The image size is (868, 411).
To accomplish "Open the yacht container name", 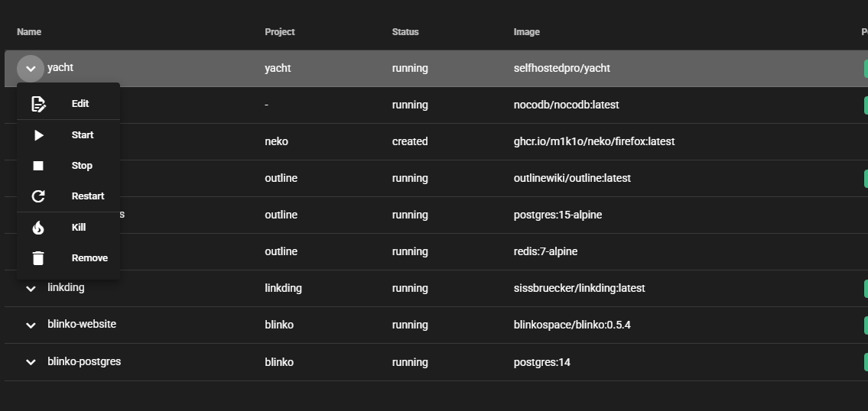I will coord(60,67).
